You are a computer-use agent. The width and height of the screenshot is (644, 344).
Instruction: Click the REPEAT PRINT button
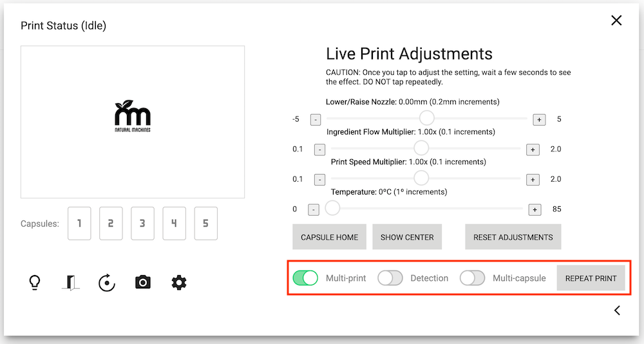click(x=591, y=278)
